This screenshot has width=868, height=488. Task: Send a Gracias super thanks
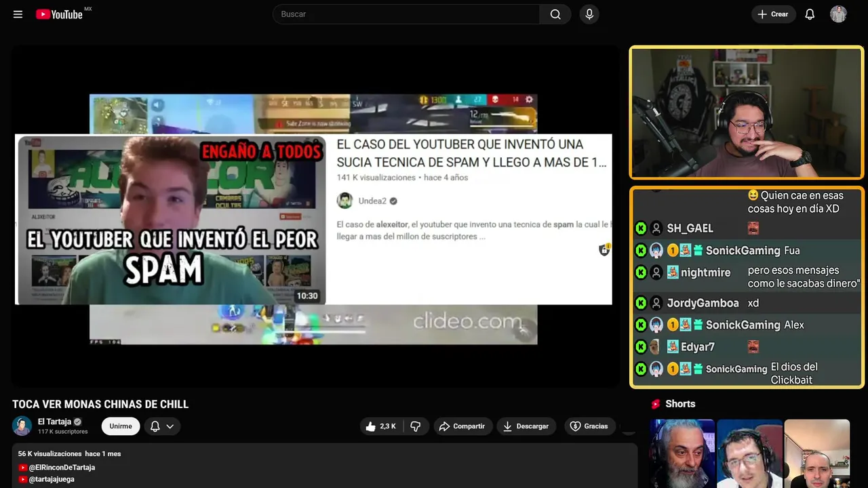coord(589,426)
